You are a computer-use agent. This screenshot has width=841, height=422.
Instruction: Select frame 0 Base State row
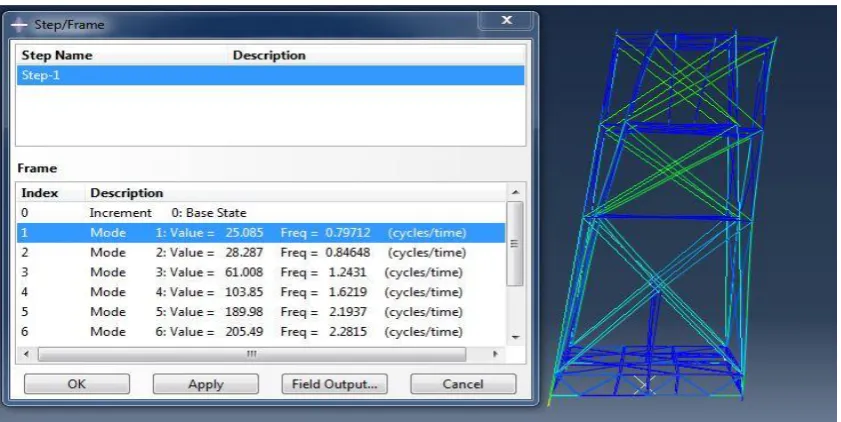pos(261,213)
